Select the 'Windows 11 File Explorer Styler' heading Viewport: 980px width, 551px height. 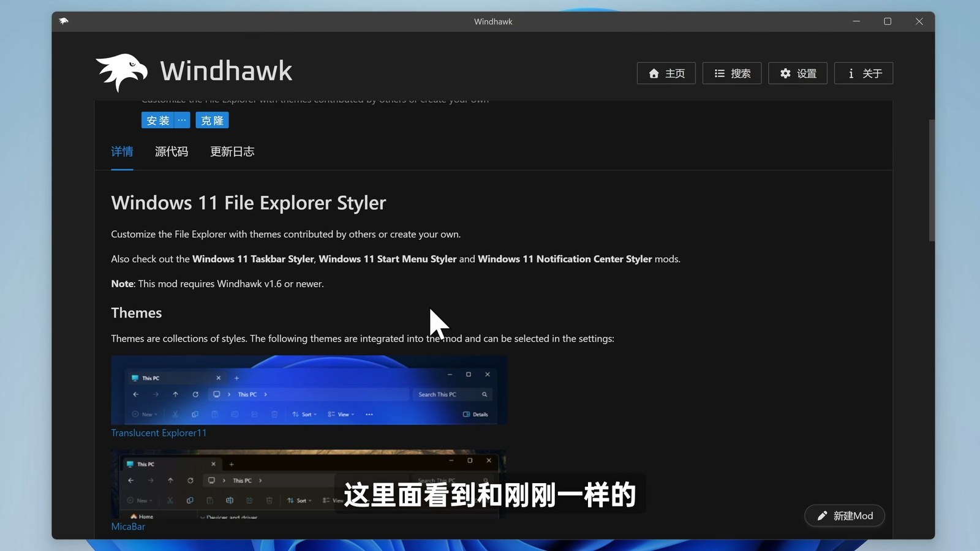click(249, 203)
